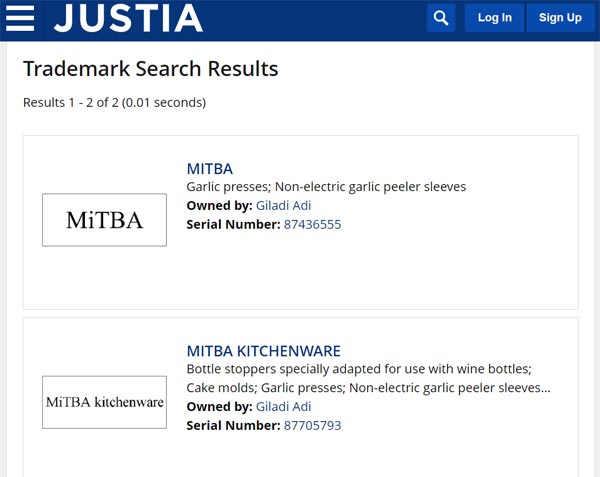Viewport: 600px width, 477px height.
Task: Open owner Giladi Adi in MITBA result
Action: (284, 205)
